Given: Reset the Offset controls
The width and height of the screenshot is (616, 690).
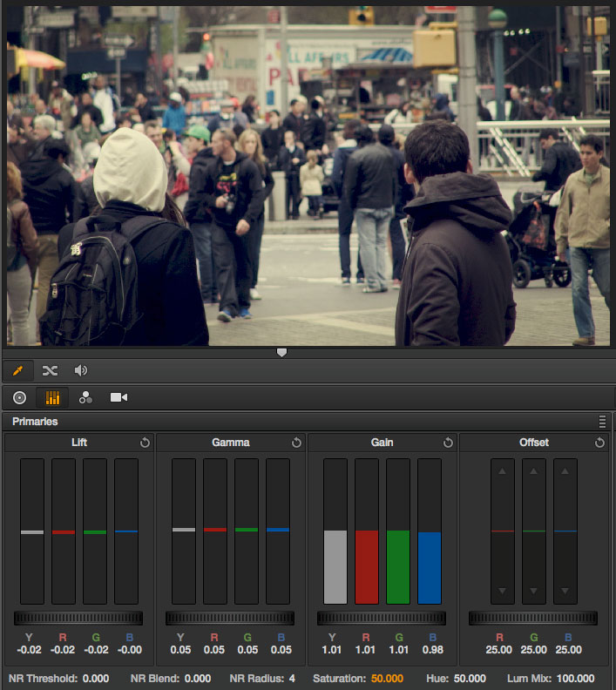Looking at the screenshot, I should (x=599, y=443).
